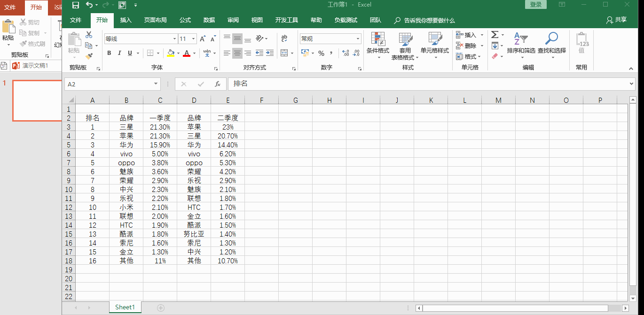Apply red font color A
Image resolution: width=644 pixels, height=315 pixels.
(x=187, y=53)
